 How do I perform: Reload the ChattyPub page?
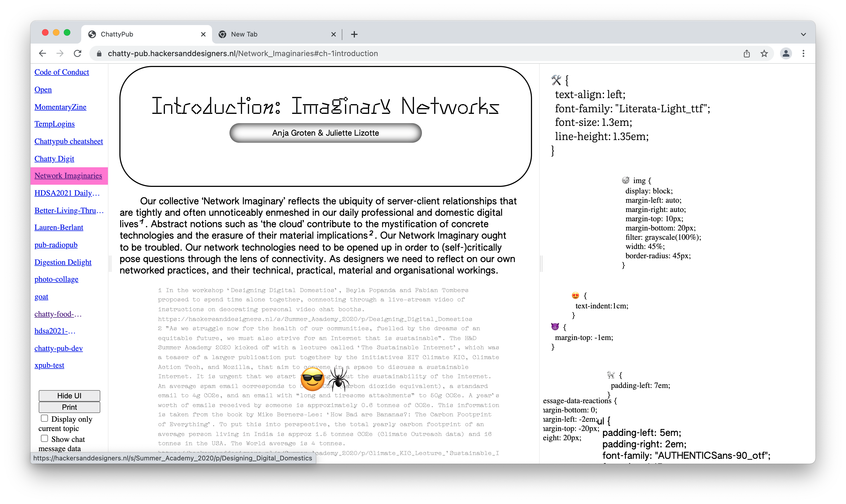[77, 53]
